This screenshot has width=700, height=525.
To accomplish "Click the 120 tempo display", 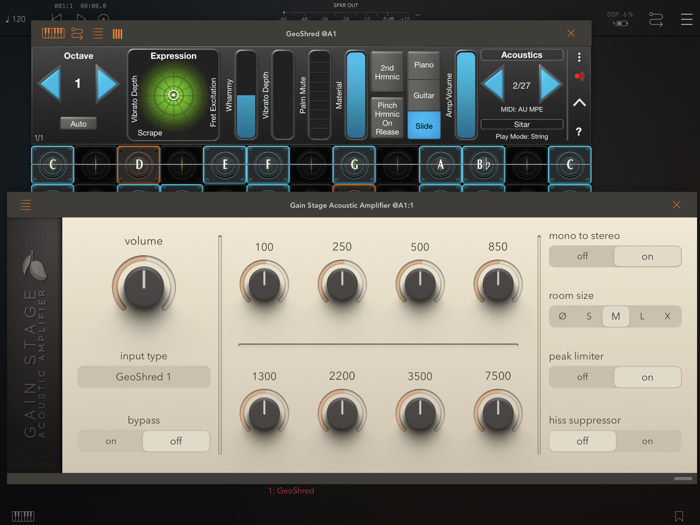I will pos(16,19).
